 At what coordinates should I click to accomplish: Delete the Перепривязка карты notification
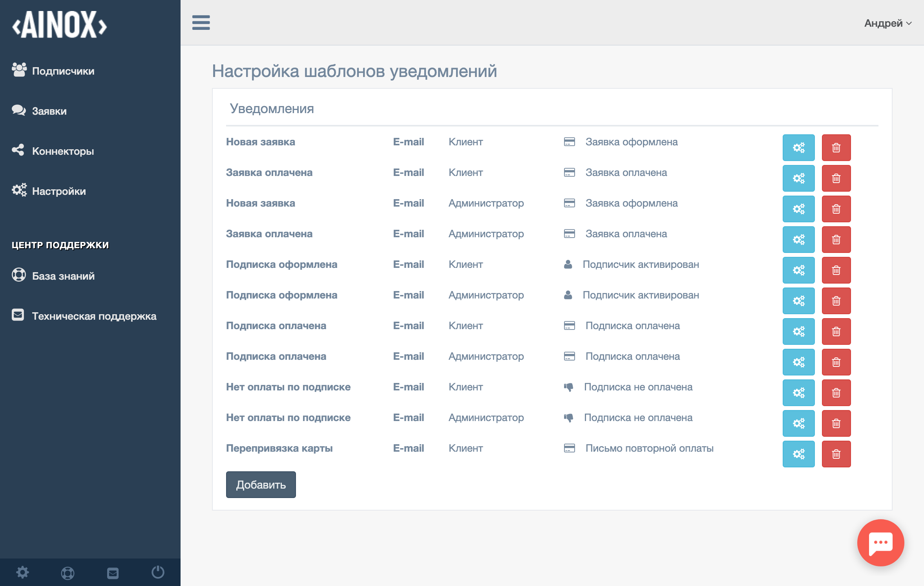point(836,454)
